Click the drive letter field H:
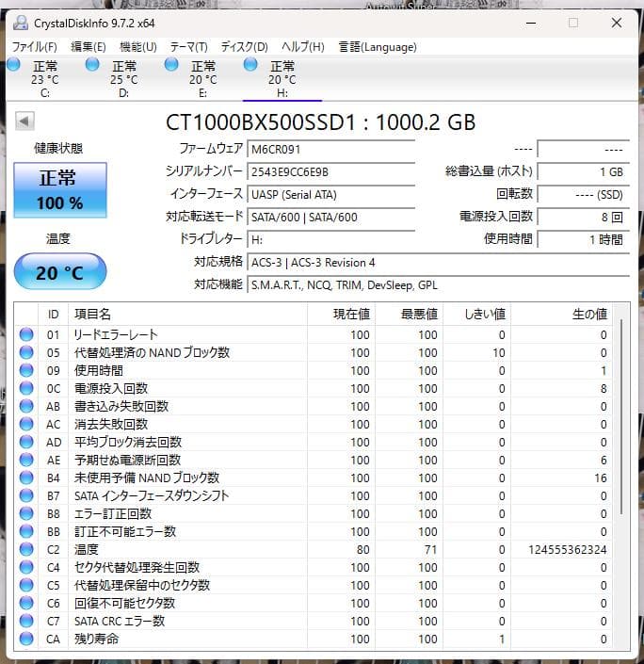Image resolution: width=644 pixels, height=664 pixels. tap(331, 239)
